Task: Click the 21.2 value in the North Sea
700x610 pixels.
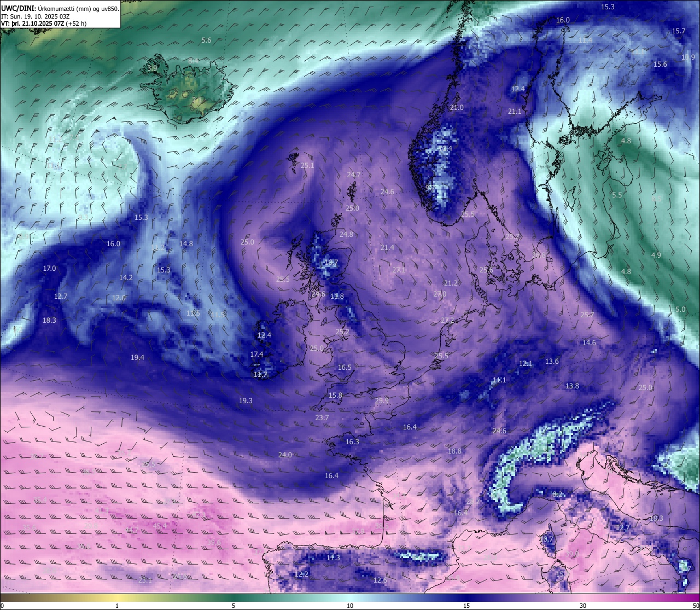Action: tap(451, 283)
